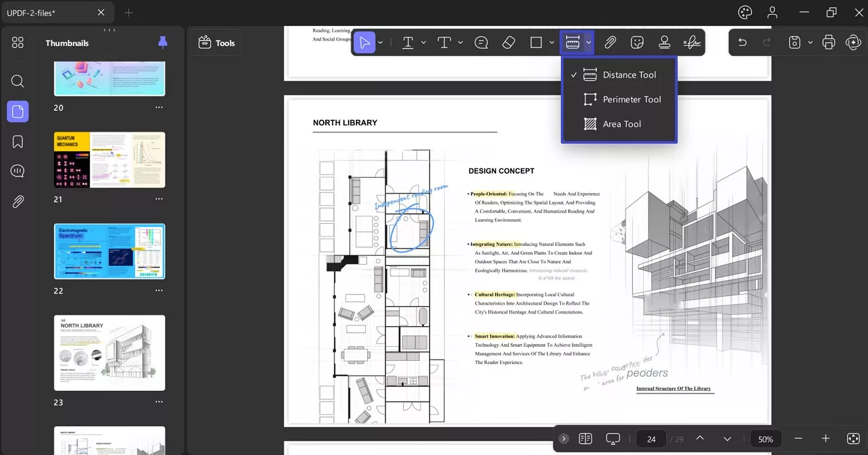868x455 pixels.
Task: Add a file attachment with paperclip tool
Action: tap(610, 43)
